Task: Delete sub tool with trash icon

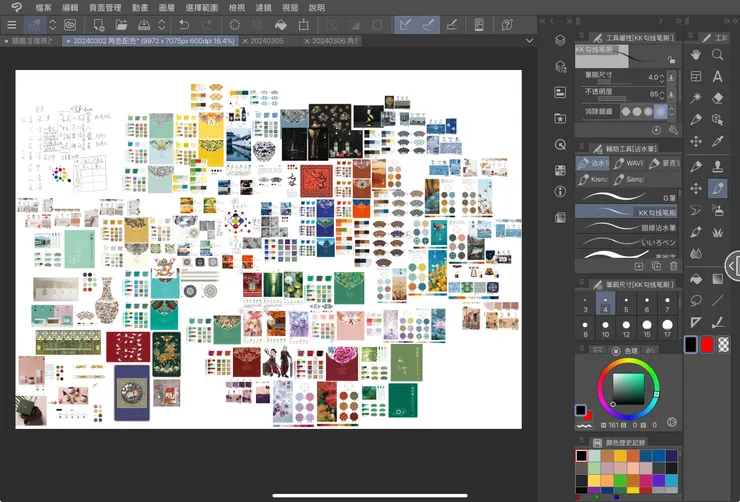Action: 673,266
